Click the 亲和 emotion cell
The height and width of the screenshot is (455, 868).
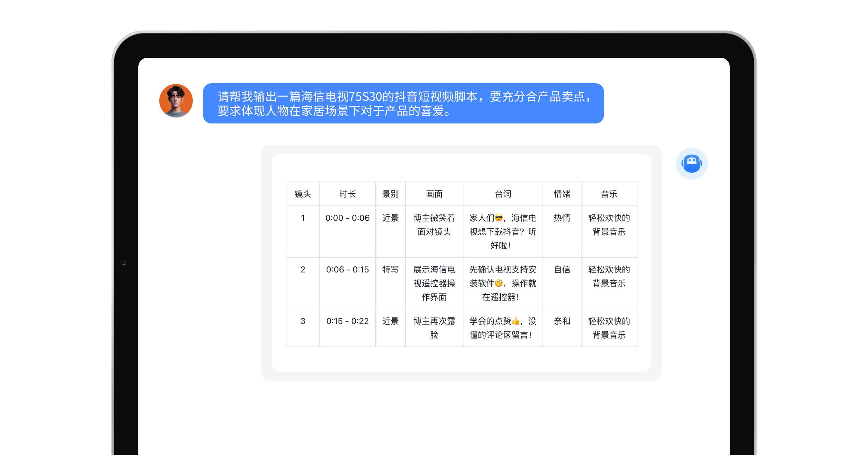tap(562, 328)
